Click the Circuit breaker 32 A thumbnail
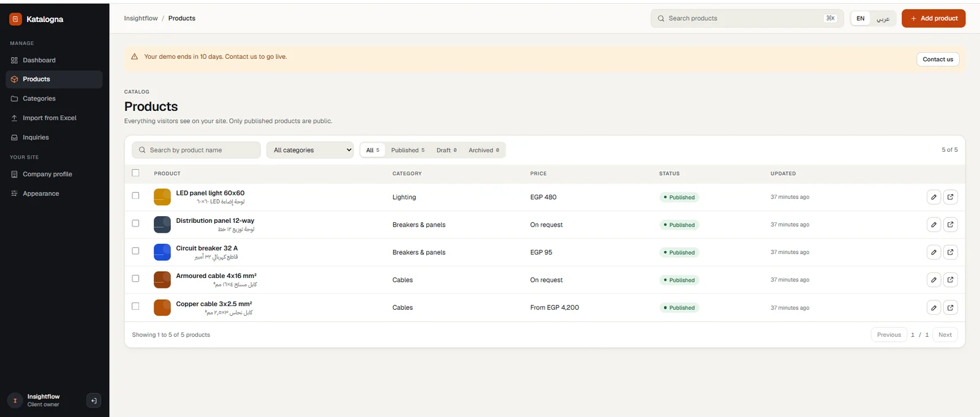The image size is (980, 417). point(162,252)
